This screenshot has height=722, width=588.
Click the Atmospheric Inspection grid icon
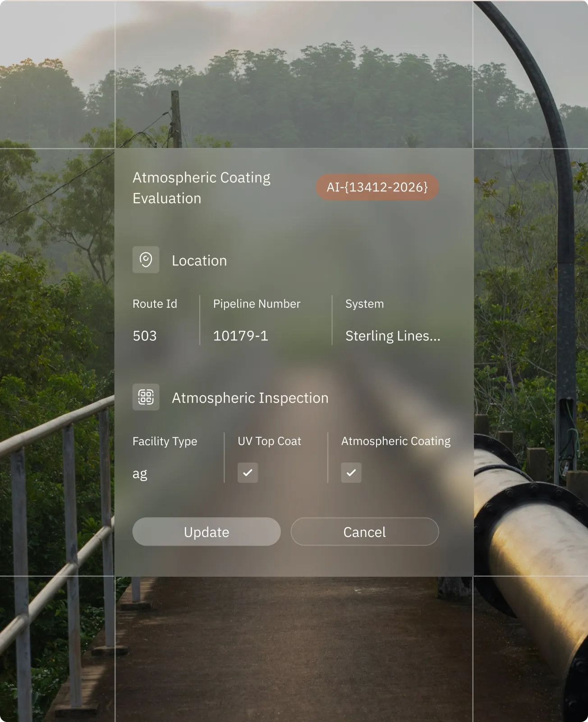pos(146,397)
